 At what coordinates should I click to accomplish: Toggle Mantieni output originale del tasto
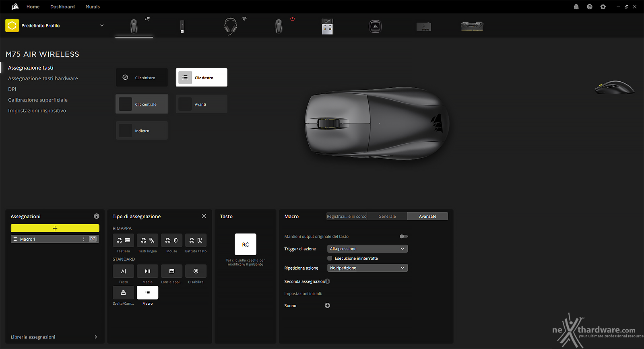pyautogui.click(x=404, y=237)
